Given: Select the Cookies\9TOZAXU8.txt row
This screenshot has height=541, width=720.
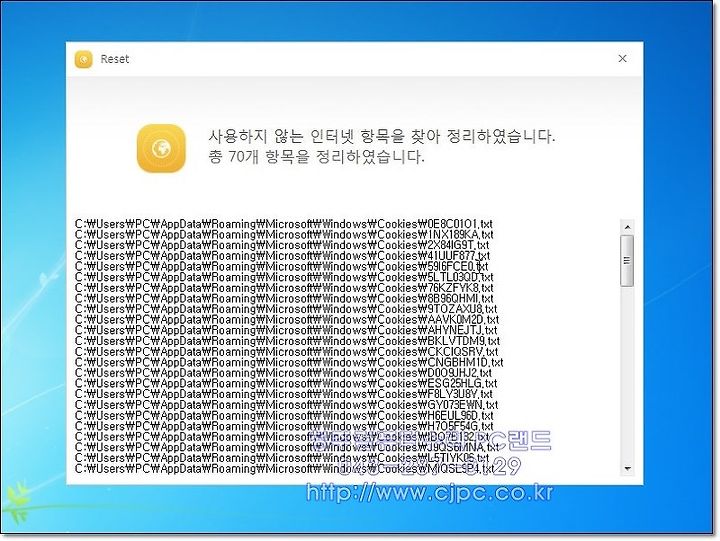Looking at the screenshot, I should [x=286, y=309].
